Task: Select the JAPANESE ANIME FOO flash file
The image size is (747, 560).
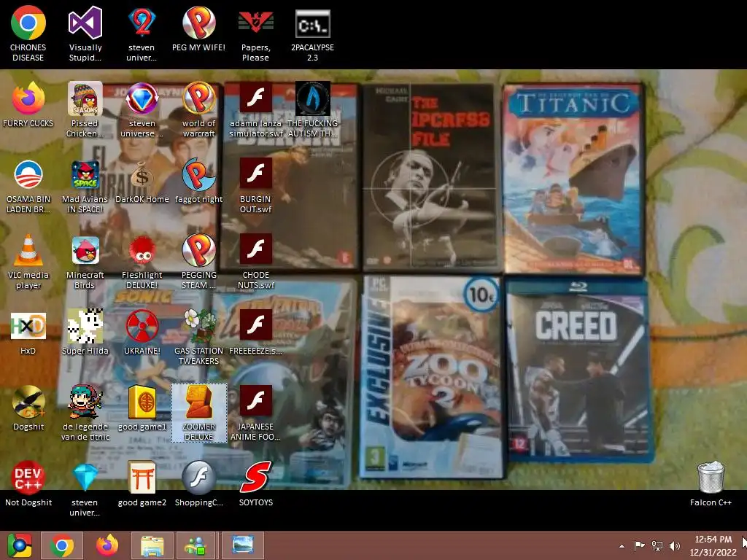Action: click(x=256, y=413)
